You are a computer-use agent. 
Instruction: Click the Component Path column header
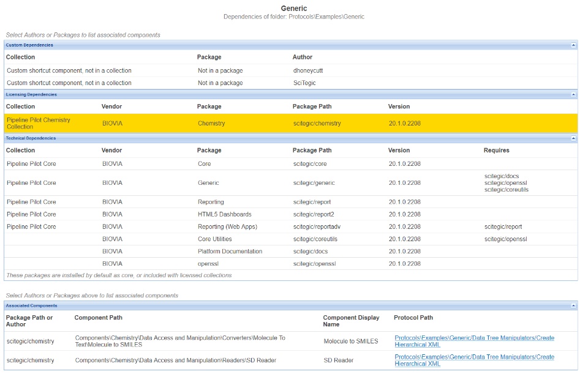click(98, 318)
